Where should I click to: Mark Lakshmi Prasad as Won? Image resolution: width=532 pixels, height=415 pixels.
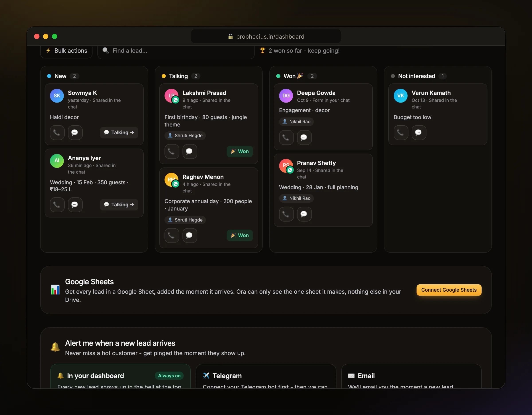(240, 151)
